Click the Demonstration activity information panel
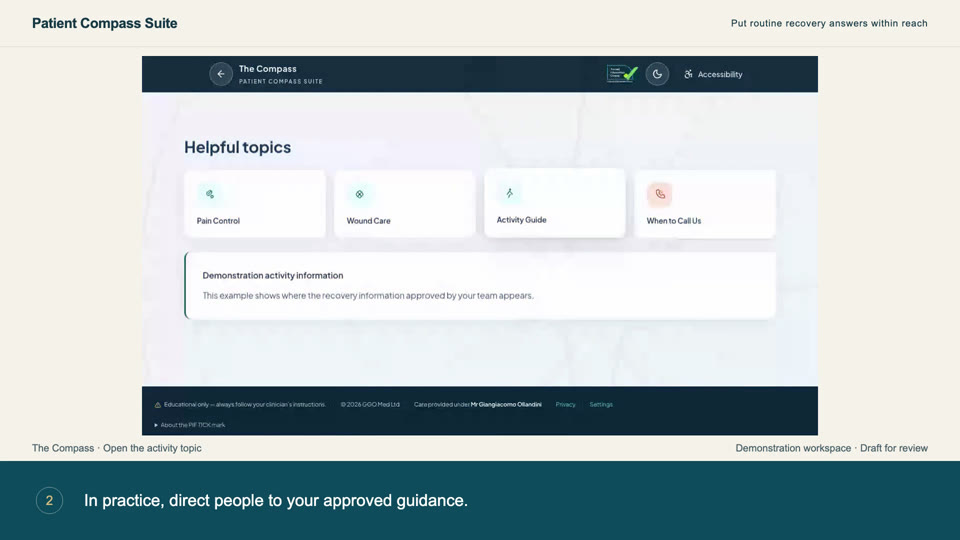960x540 pixels. point(480,285)
